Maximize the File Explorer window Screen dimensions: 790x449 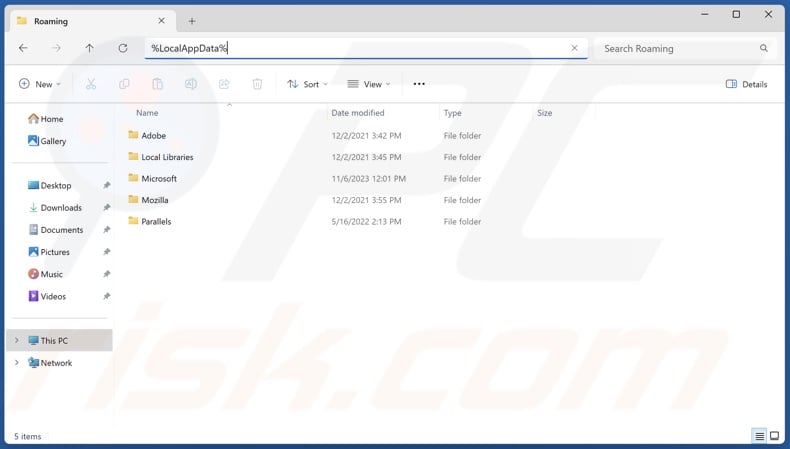click(x=736, y=14)
